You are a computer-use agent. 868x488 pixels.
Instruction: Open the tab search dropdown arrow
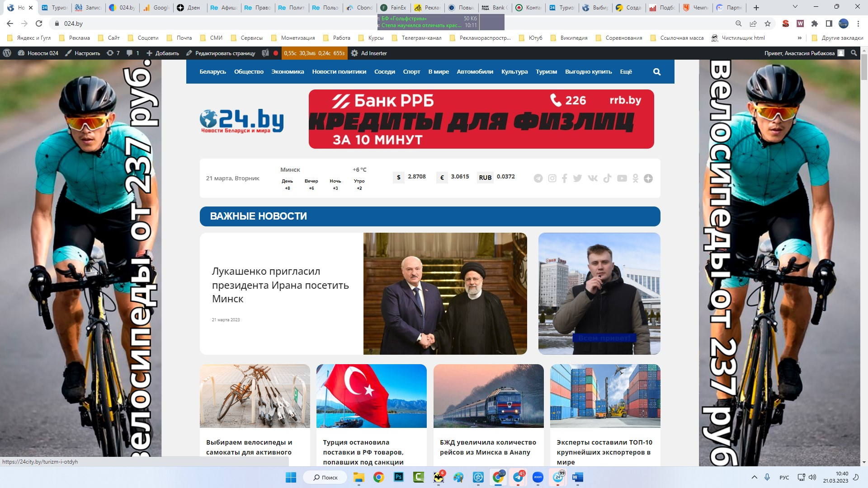[795, 7]
